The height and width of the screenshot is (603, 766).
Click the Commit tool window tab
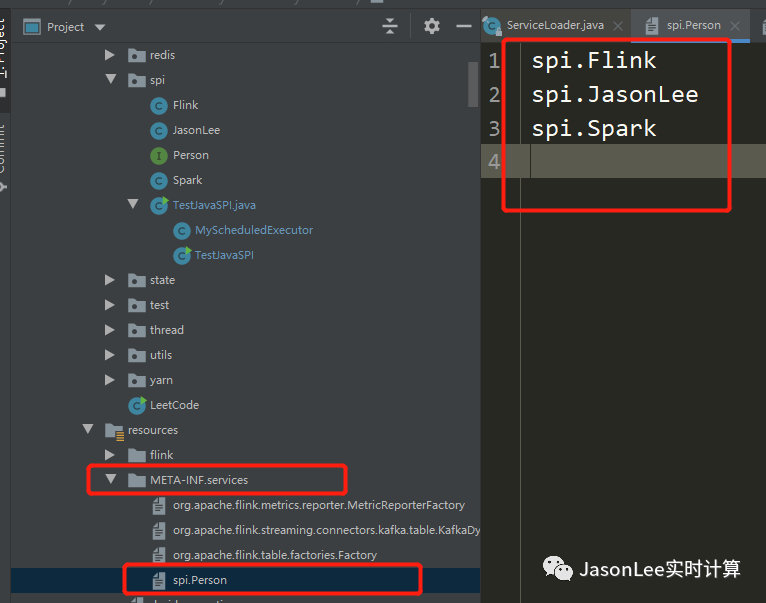pos(3,154)
